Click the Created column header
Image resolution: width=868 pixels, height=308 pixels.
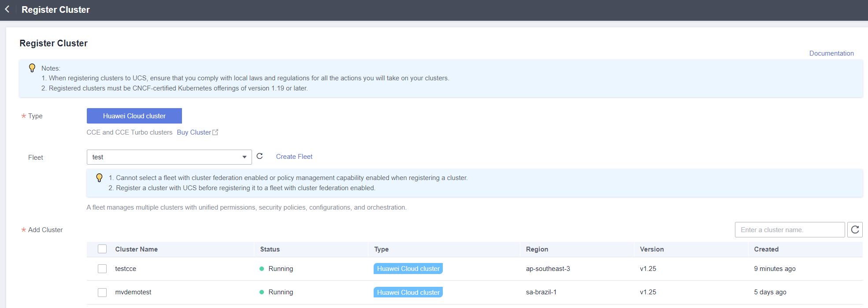tap(766, 249)
